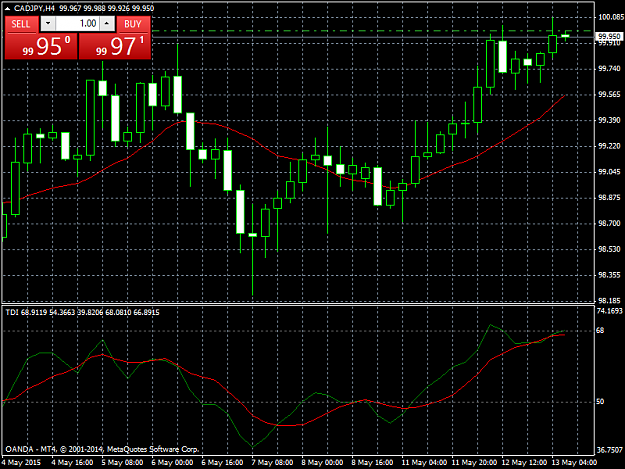Click the SELL button

tap(22, 24)
